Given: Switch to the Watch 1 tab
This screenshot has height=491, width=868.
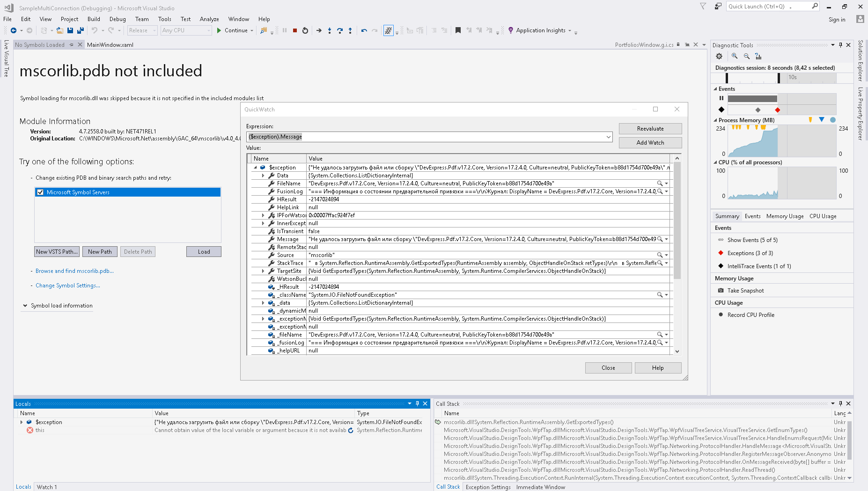Looking at the screenshot, I should coord(47,487).
